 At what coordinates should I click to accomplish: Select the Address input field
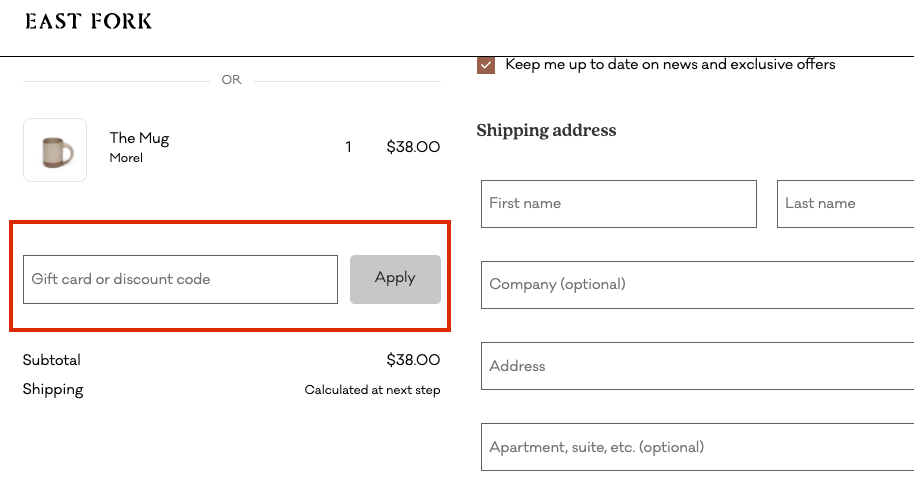697,366
